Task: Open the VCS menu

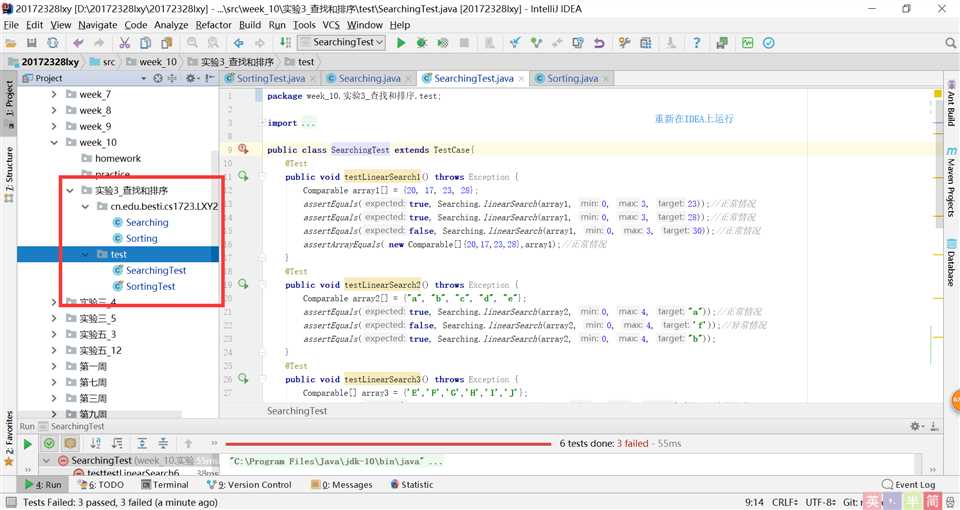Action: click(331, 25)
